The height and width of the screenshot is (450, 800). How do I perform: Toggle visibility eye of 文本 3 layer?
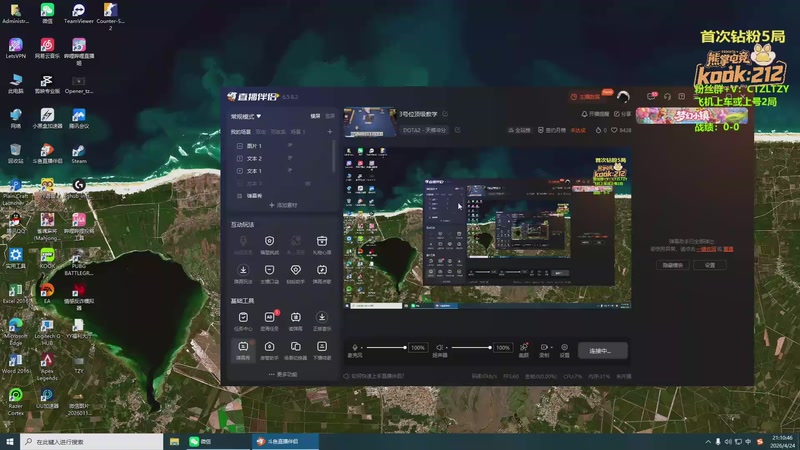[308, 183]
